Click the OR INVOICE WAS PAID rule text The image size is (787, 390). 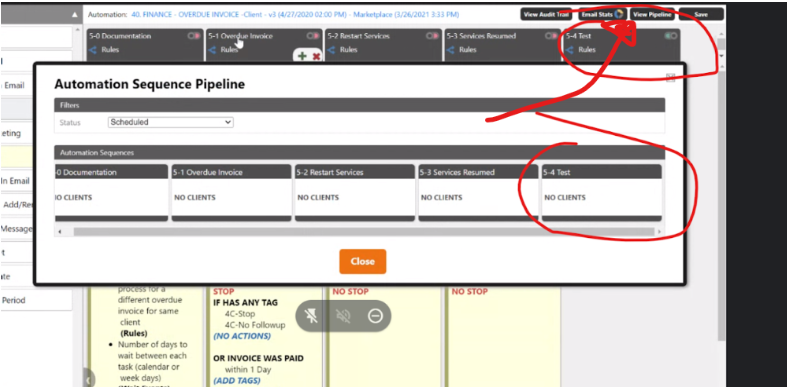pyautogui.click(x=258, y=358)
